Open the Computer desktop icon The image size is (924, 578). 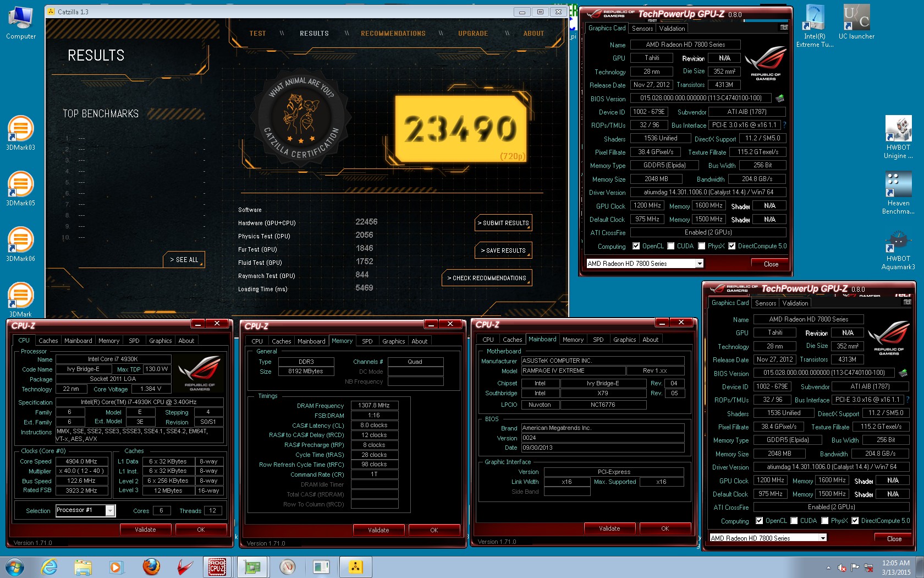tap(21, 23)
